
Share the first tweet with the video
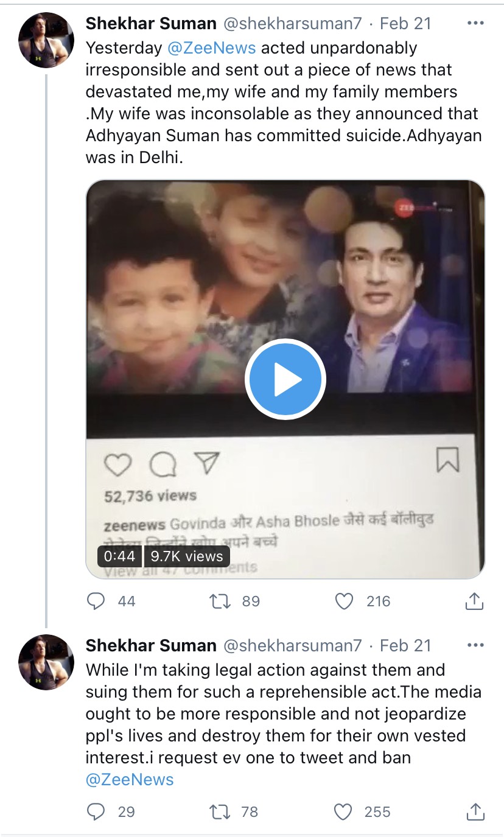[x=474, y=601]
